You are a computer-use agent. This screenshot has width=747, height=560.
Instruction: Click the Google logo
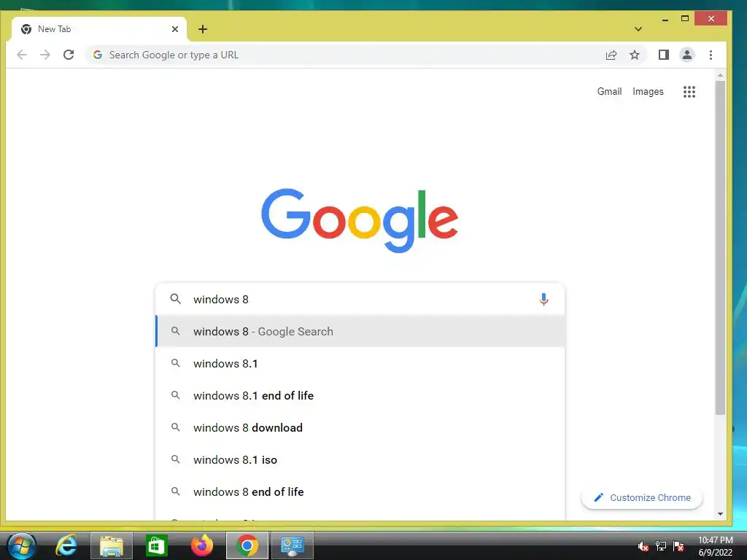point(360,220)
